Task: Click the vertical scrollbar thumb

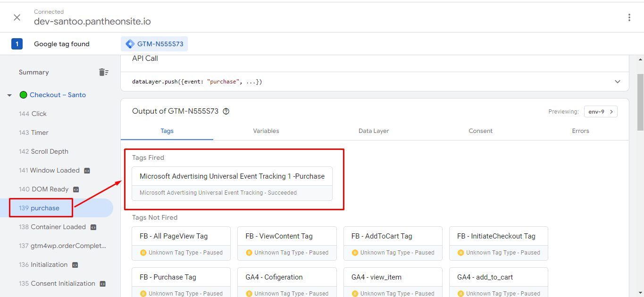Action: (x=640, y=101)
